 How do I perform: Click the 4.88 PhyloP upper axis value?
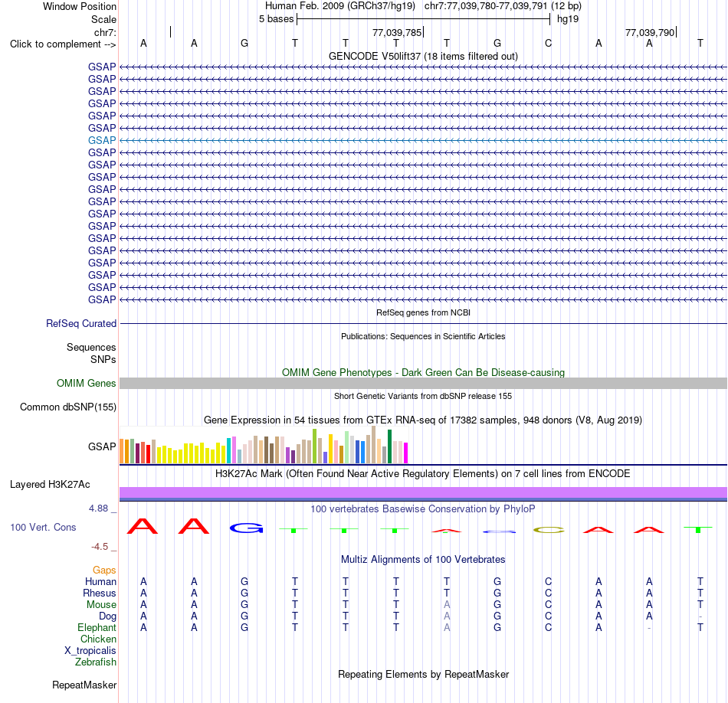(98, 508)
